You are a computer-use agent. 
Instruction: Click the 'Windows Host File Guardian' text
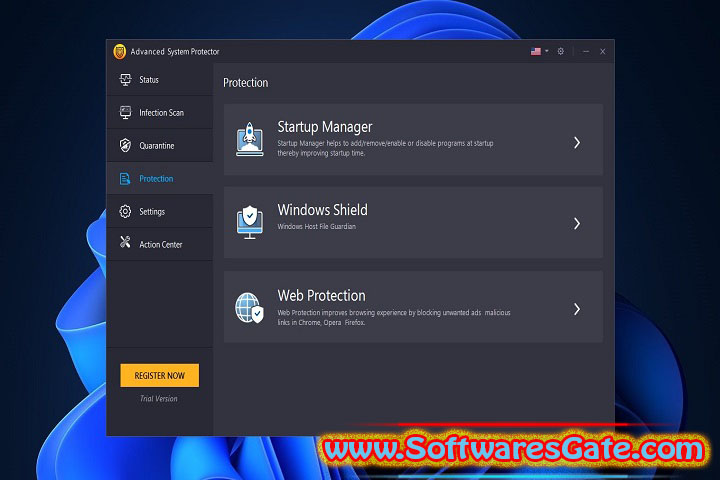(x=316, y=226)
